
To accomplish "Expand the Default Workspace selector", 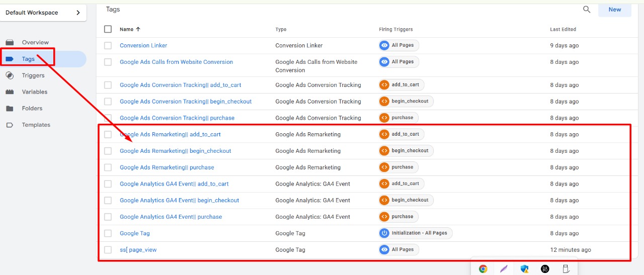I will tap(43, 13).
